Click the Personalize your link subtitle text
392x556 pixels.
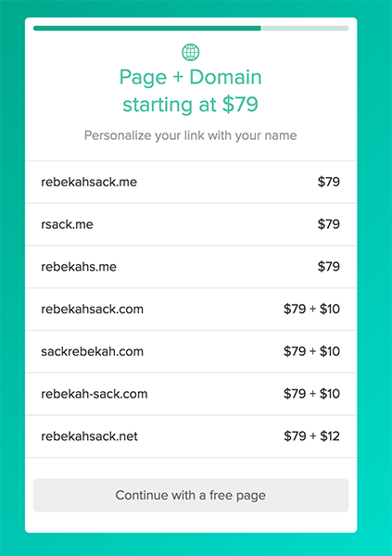pyautogui.click(x=191, y=135)
